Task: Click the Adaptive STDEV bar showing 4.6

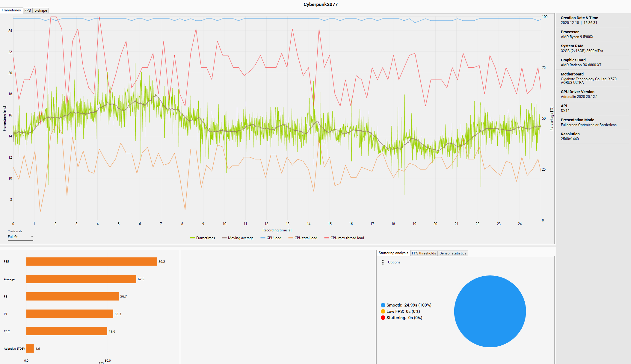Action: 30,348
